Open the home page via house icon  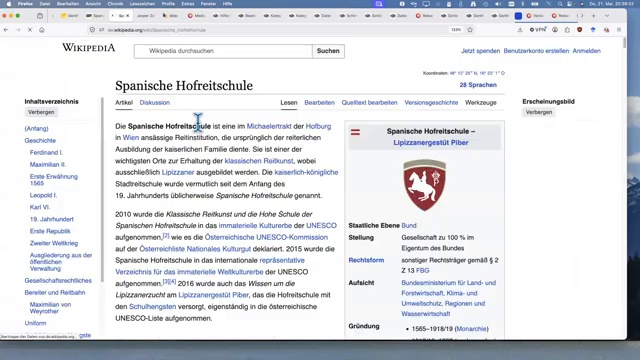click(x=42, y=30)
